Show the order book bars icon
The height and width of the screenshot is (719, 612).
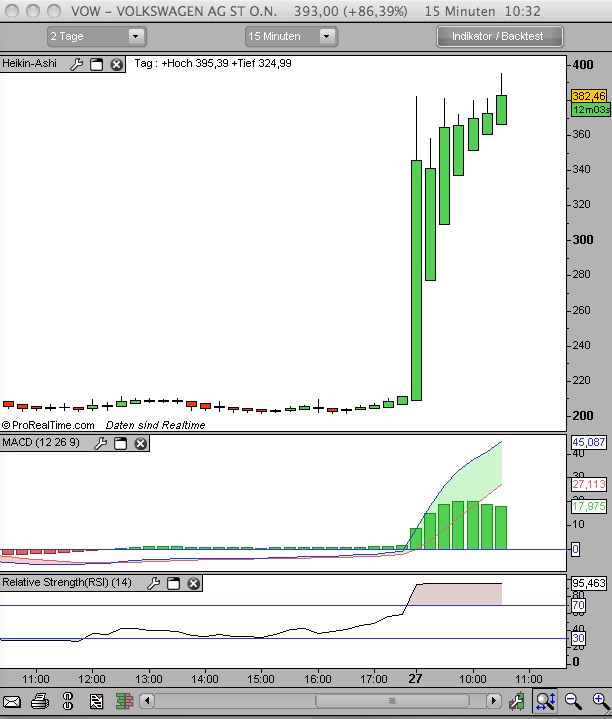pos(124,701)
